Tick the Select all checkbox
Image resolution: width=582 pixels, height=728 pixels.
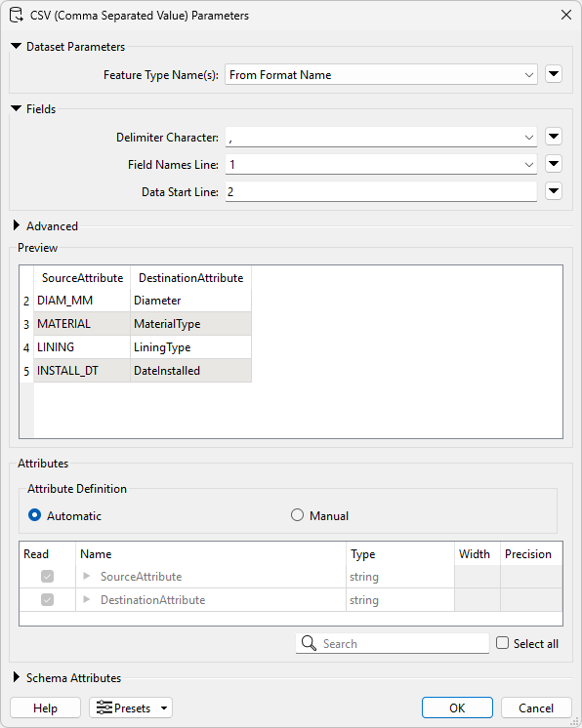point(503,643)
